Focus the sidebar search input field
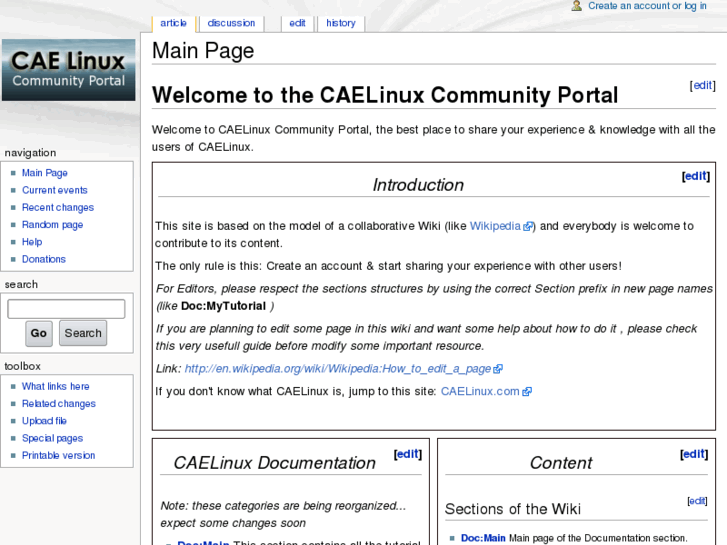 [66, 308]
